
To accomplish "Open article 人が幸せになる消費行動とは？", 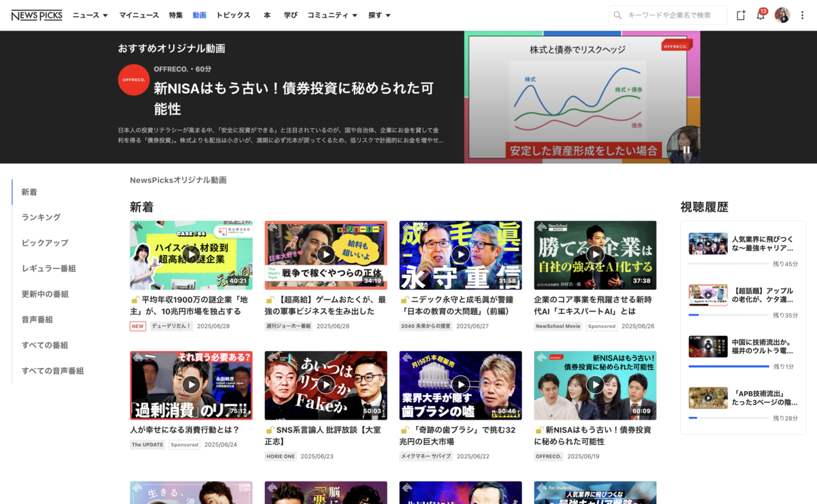I will click(185, 430).
